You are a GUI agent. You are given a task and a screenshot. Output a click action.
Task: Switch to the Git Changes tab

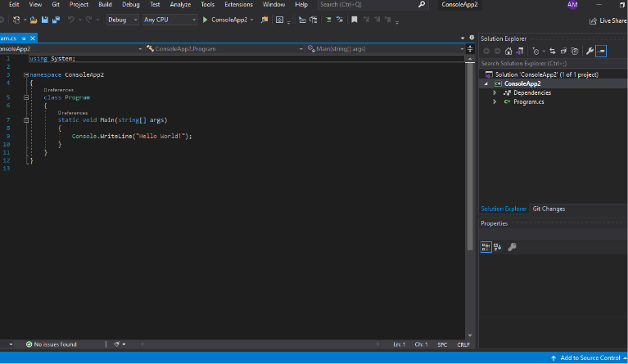point(549,209)
